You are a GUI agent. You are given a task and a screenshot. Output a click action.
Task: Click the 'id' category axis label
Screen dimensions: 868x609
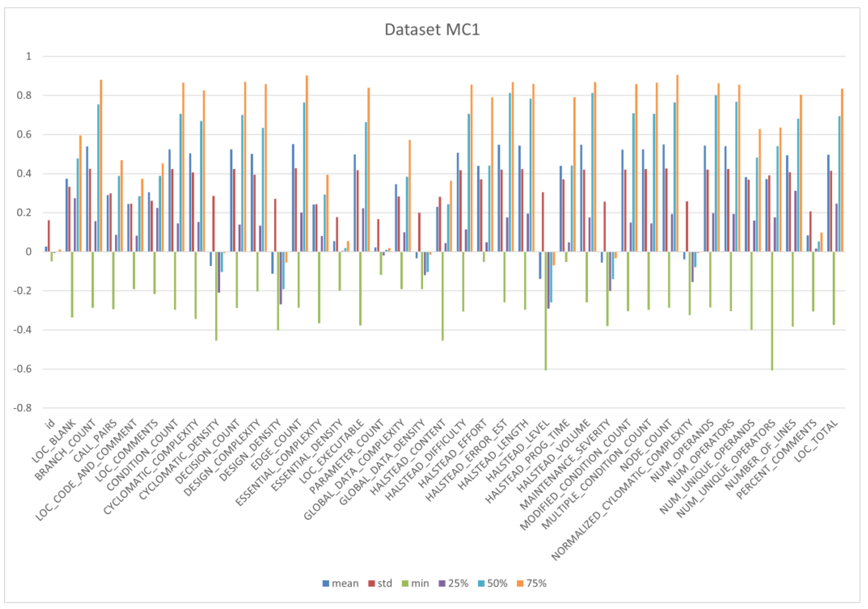click(x=50, y=423)
